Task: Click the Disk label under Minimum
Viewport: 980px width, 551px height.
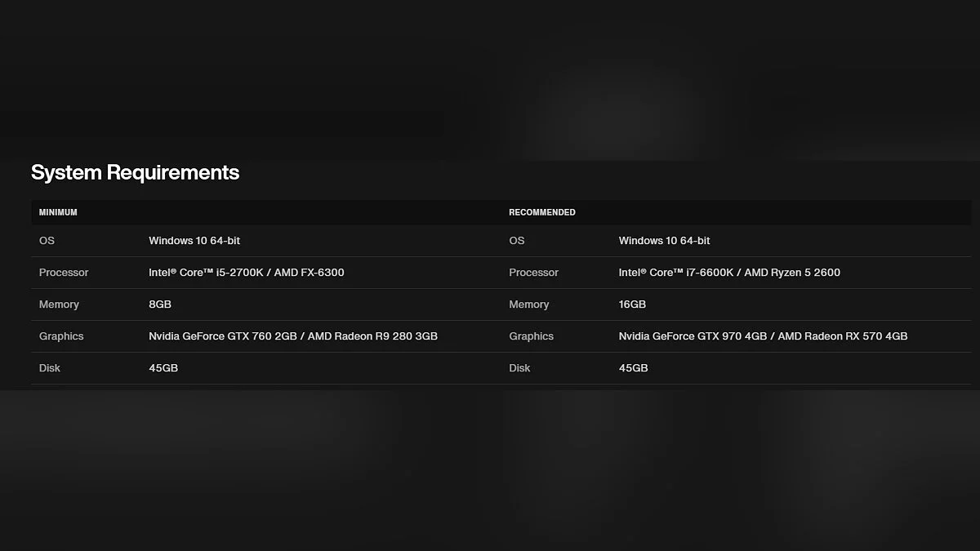Action: (49, 368)
